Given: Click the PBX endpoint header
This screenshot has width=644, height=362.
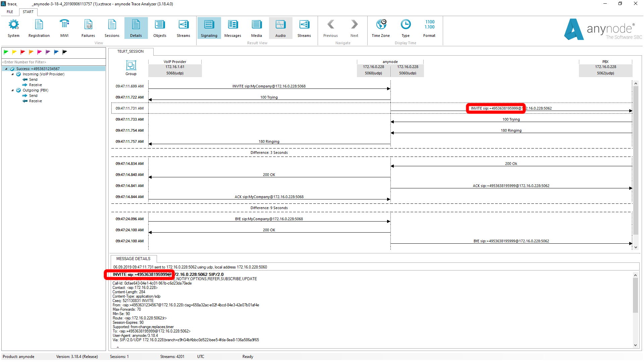Looking at the screenshot, I should [x=605, y=68].
